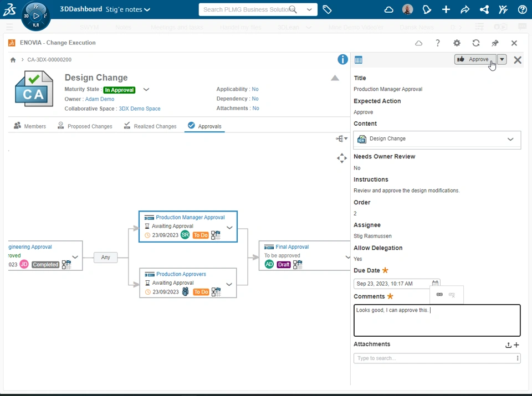The image size is (532, 396).
Task: Go to home breadcrumb icon
Action: pos(13,60)
